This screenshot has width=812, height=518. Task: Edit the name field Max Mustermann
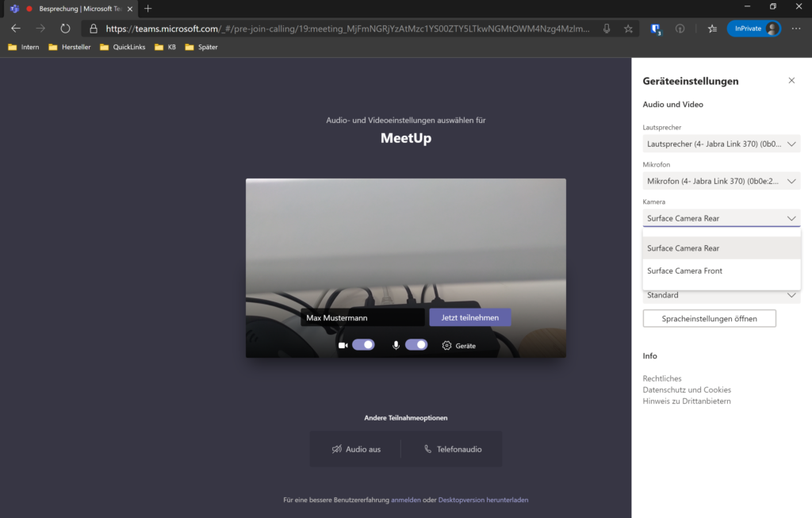[x=362, y=317]
